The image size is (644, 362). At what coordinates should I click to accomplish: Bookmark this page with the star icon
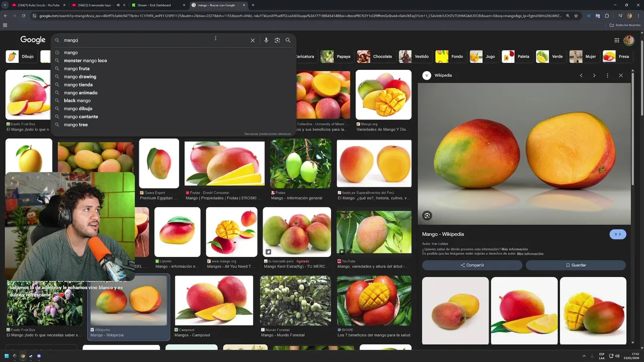click(x=576, y=16)
